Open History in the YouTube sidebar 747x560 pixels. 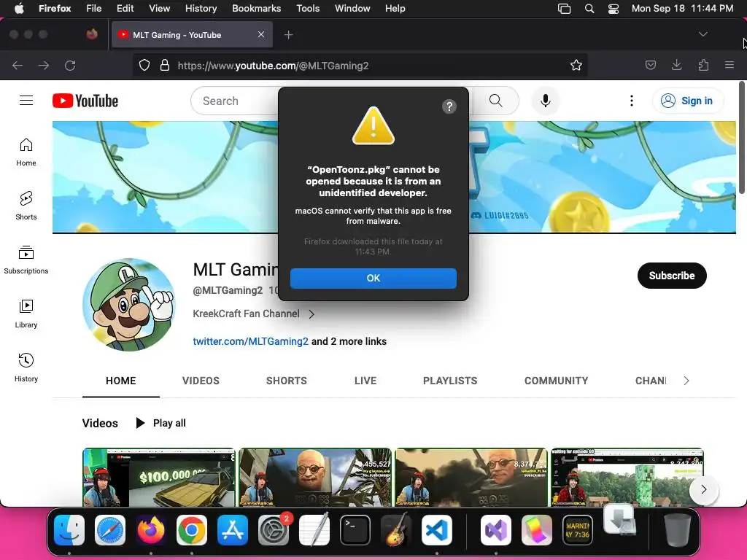(26, 367)
